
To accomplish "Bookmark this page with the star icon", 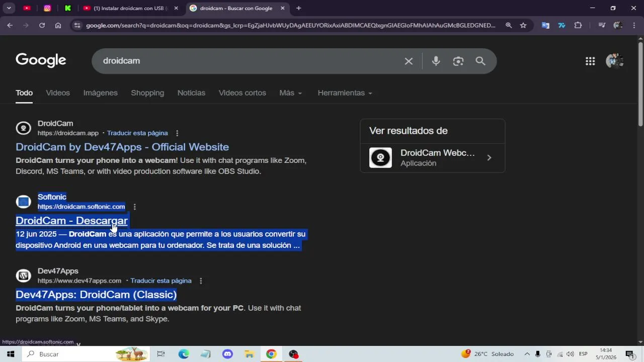I will point(523,25).
